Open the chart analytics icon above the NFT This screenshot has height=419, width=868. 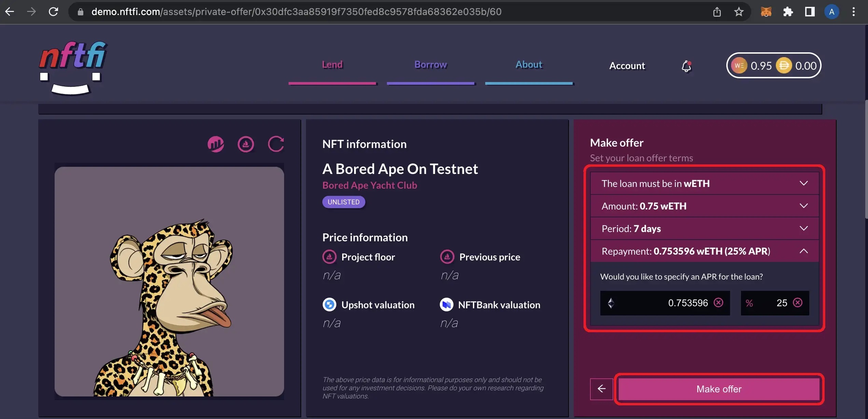coord(216,144)
